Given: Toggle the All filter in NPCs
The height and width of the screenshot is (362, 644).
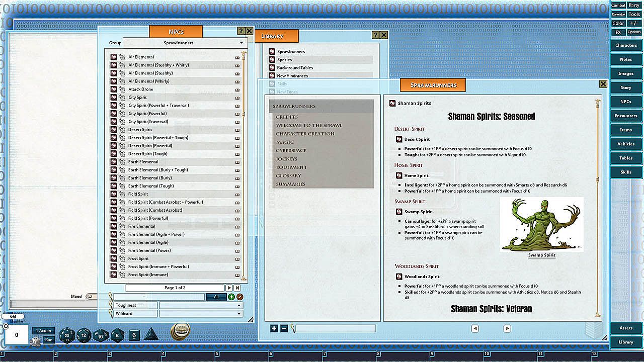Looking at the screenshot, I should [x=216, y=297].
